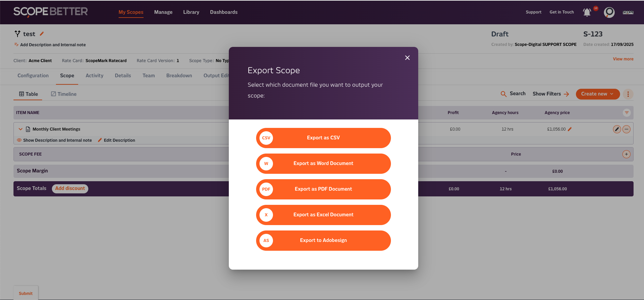Open notifications bell icon
Viewport: 644px width, 300px height.
pos(587,12)
